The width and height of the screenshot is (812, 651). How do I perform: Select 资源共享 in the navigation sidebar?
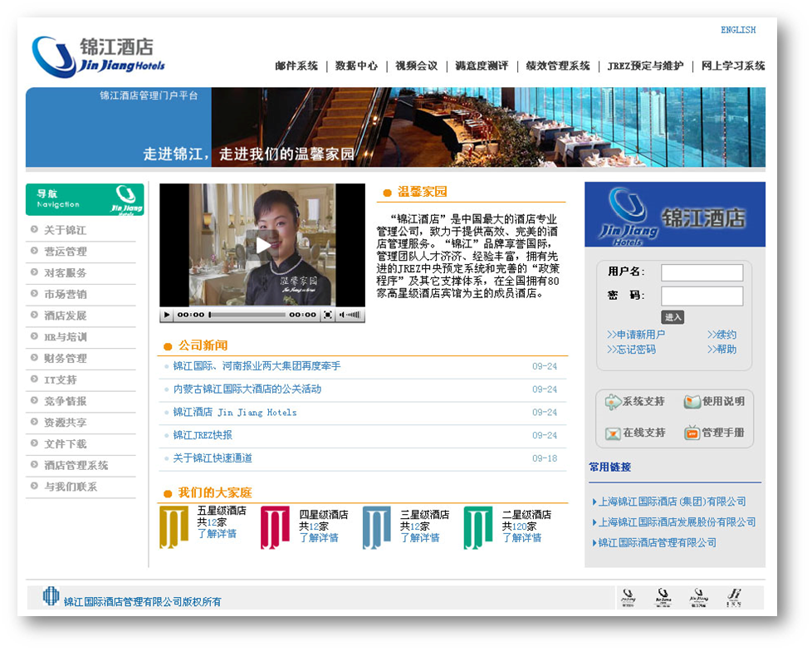click(x=66, y=423)
